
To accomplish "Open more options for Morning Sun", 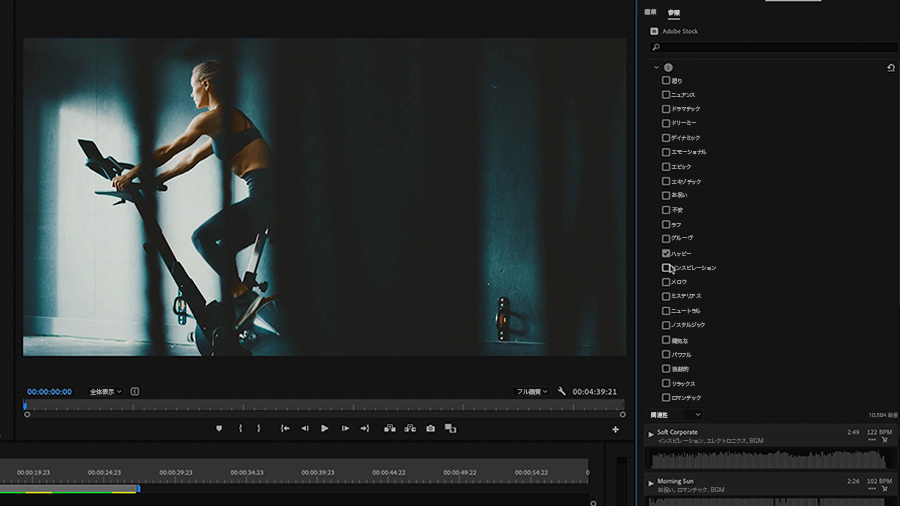I will (x=872, y=489).
